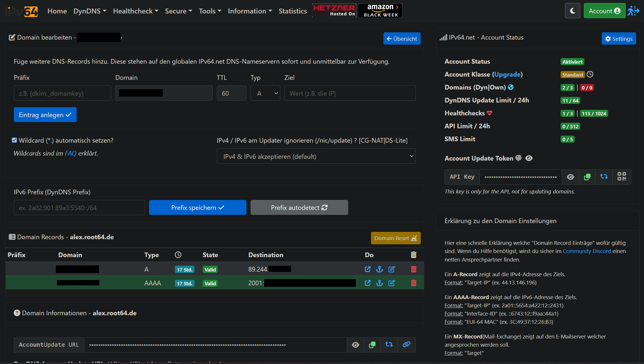Click anchor icon on the A record row

click(379, 269)
